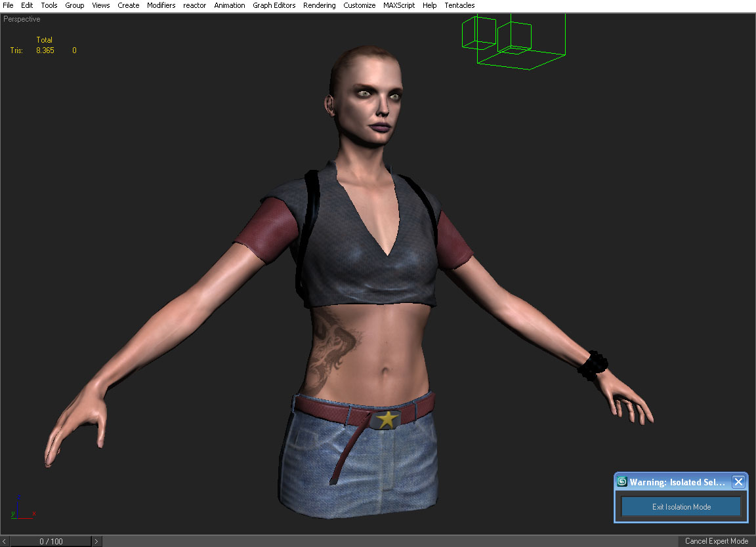This screenshot has height=547, width=756.
Task: Open the Customize menu
Action: pyautogui.click(x=359, y=5)
